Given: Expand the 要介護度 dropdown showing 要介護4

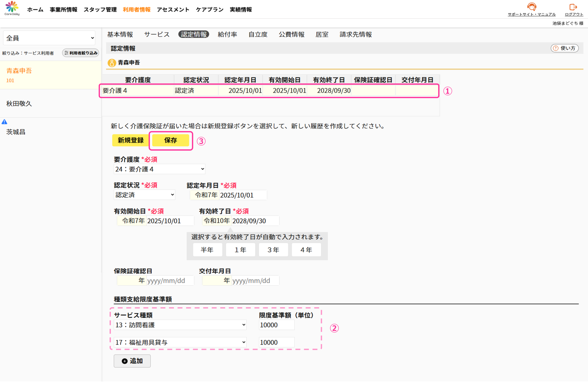Looking at the screenshot, I should (x=159, y=169).
